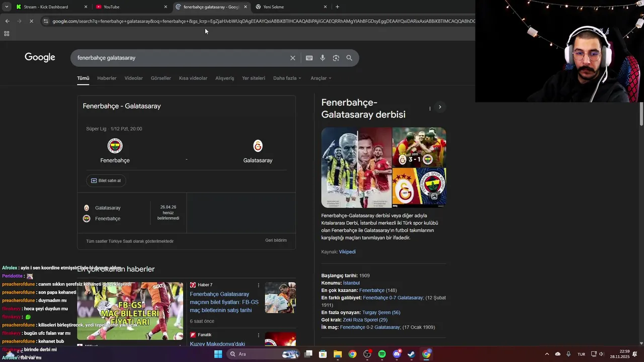Screen dimensions: 644x362
Task: Click the İstanbul location link
Action: pos(351,283)
